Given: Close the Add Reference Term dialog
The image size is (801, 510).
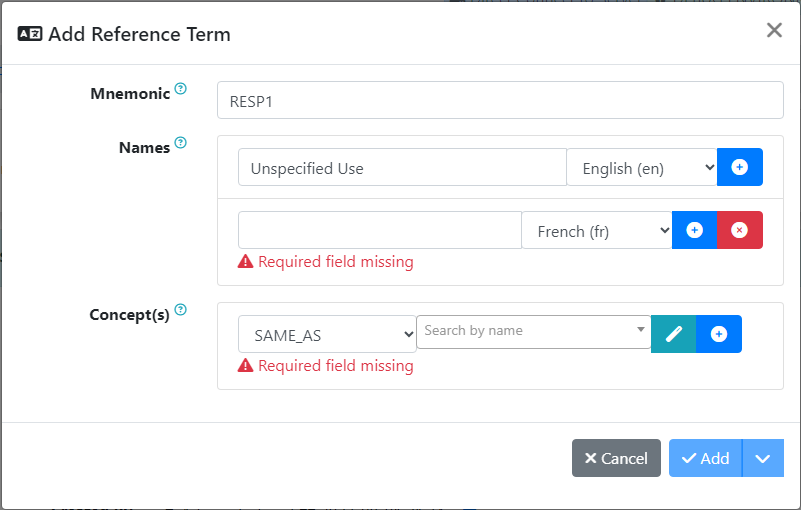Looking at the screenshot, I should pyautogui.click(x=774, y=30).
